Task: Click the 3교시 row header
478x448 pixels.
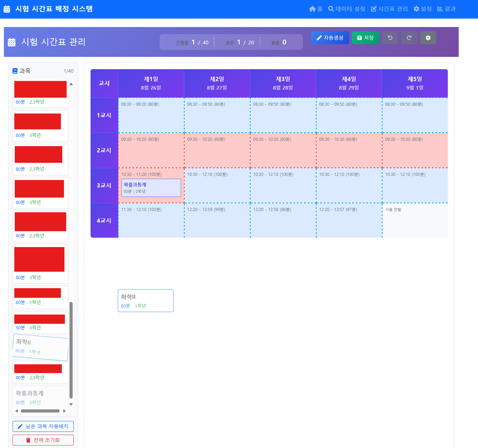Action: click(x=104, y=185)
